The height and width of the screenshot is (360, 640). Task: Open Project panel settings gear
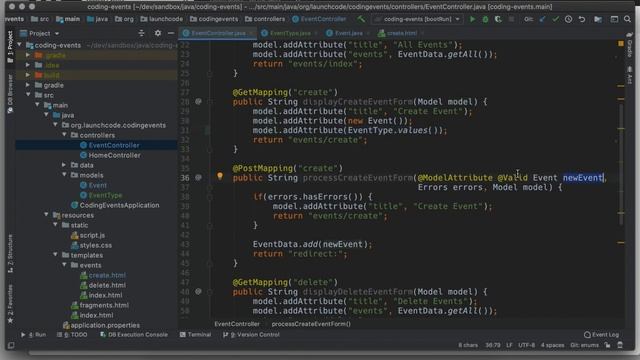[158, 33]
